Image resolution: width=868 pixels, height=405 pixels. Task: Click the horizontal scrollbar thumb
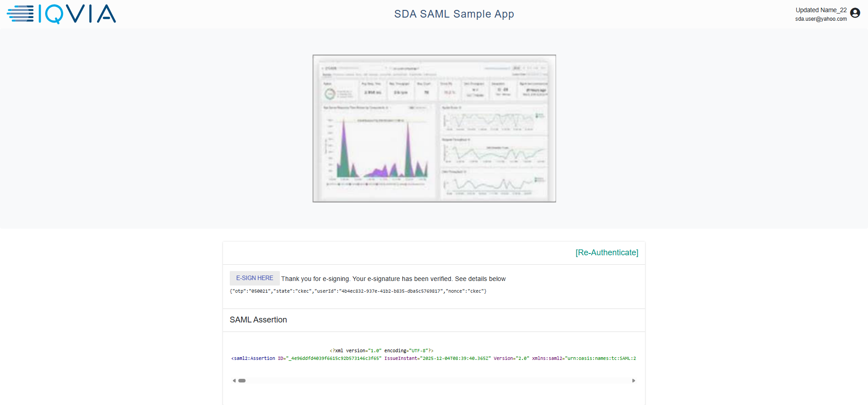(x=242, y=381)
